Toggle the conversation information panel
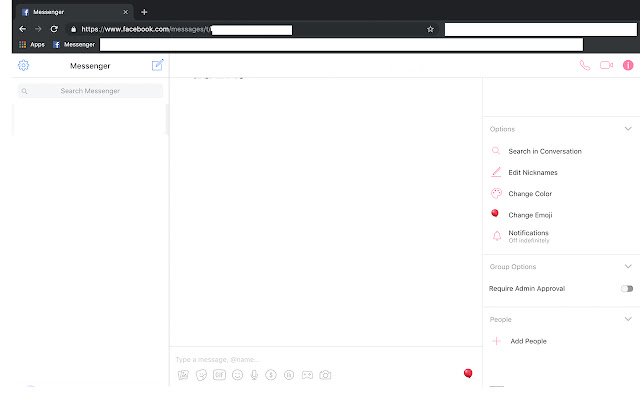 (628, 65)
